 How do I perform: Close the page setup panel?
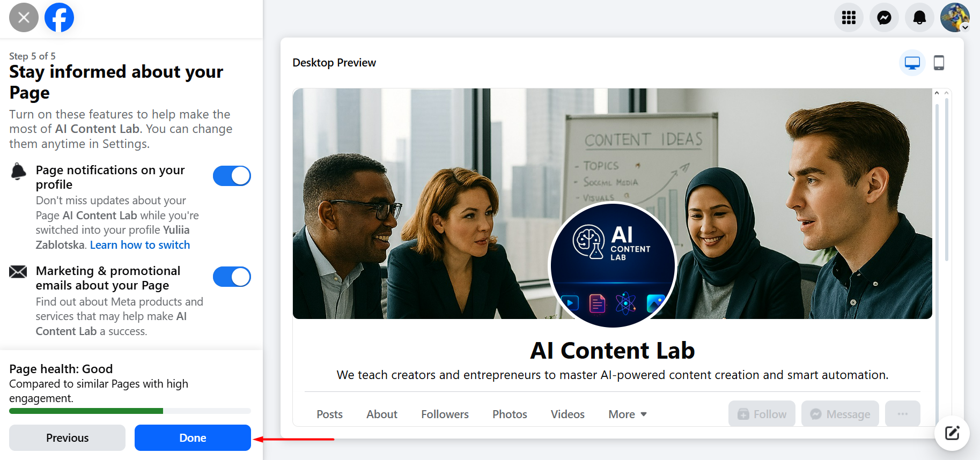click(x=24, y=18)
